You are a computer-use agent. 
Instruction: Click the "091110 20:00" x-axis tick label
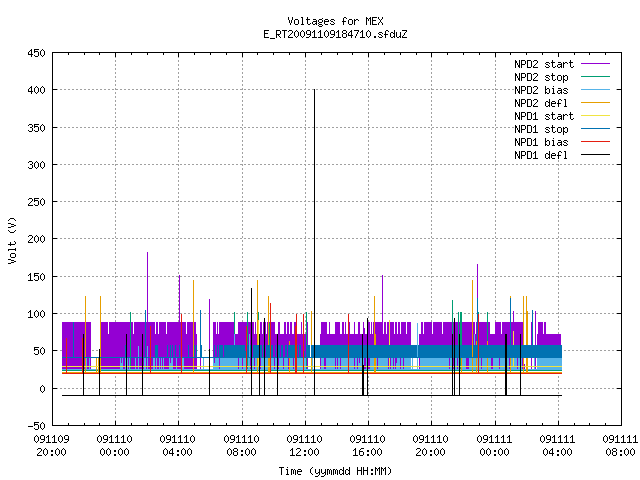point(431,446)
